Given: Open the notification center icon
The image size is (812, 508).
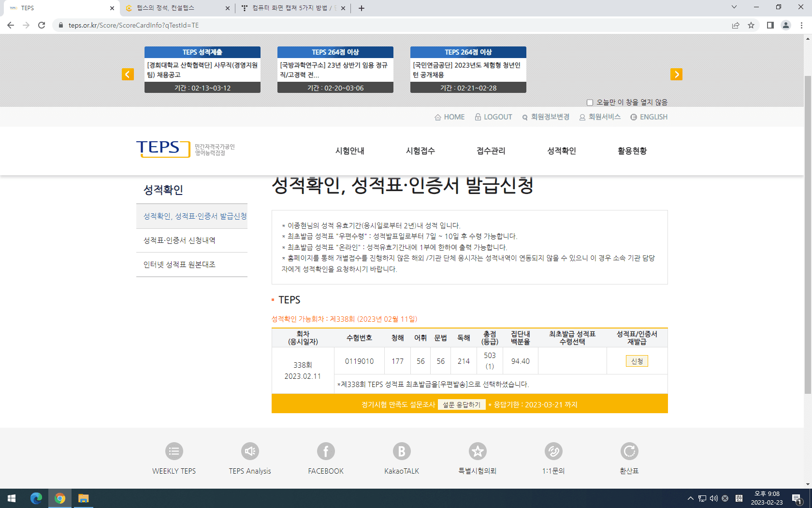Looking at the screenshot, I should tap(797, 498).
